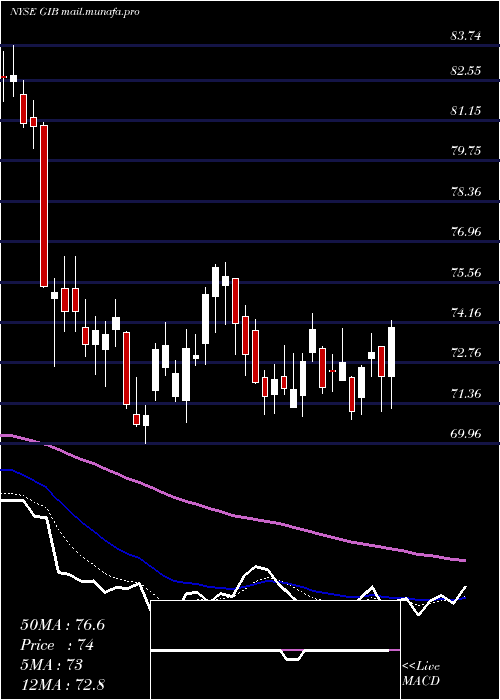The height and width of the screenshot is (700, 500).
Task: Click the 83.74 price axis label
Action: coord(466,36)
